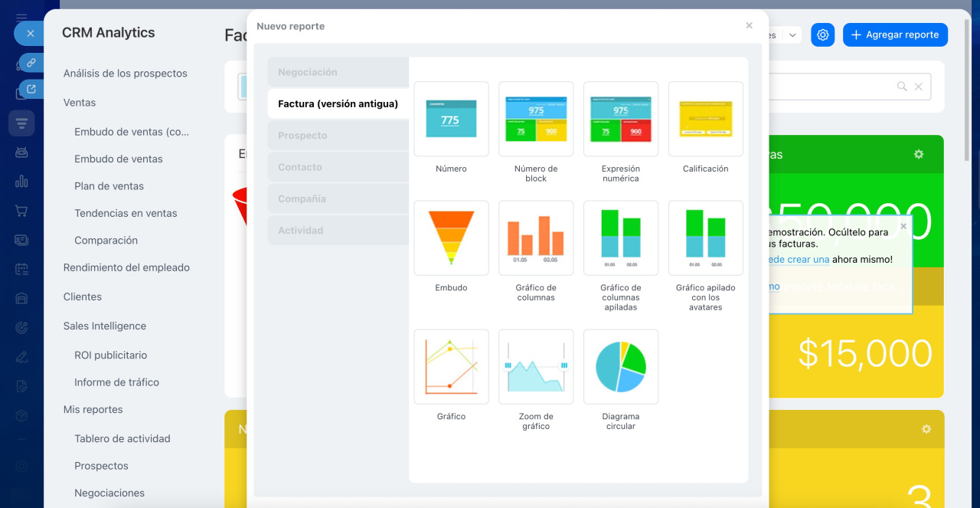This screenshot has width=980, height=508.
Task: Switch to the Compañía tab
Action: (338, 198)
